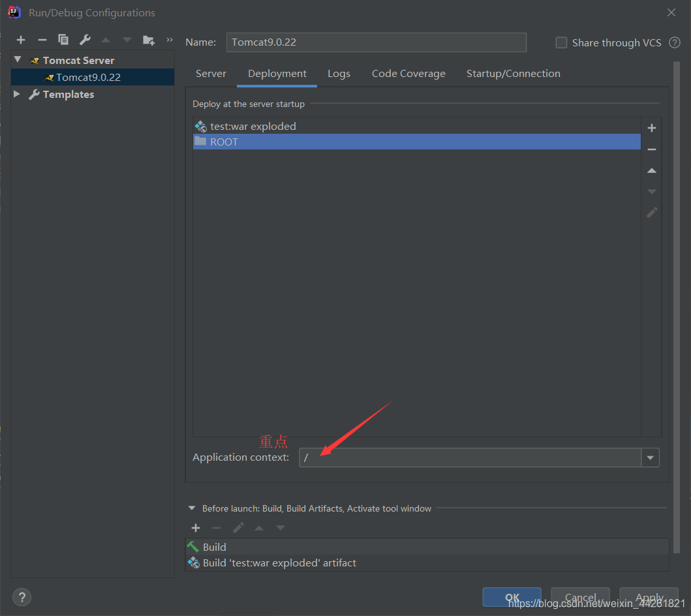Open the Startup/Connection tab

click(x=513, y=74)
